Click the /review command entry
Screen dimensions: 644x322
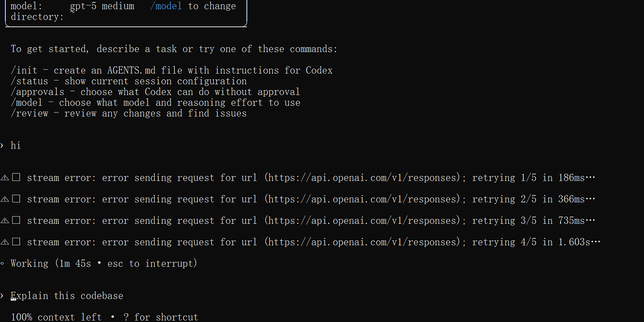[128, 113]
